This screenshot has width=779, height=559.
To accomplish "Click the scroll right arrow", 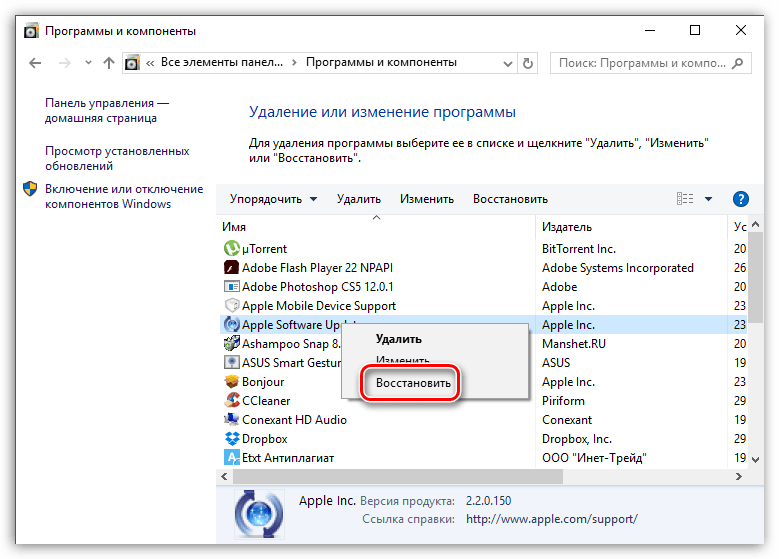I will (738, 477).
